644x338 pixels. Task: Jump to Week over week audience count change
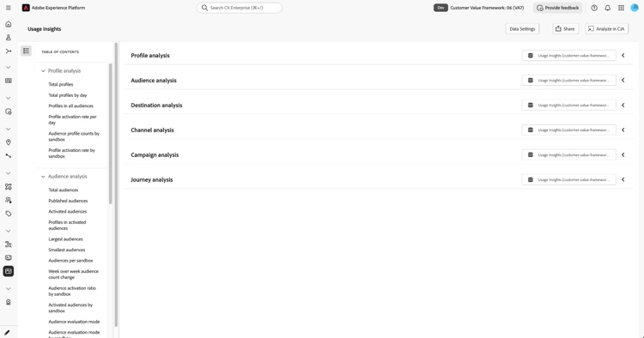point(74,275)
